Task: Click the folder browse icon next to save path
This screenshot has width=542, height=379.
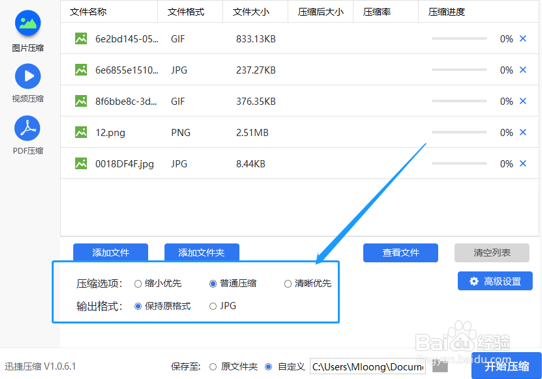Action: [x=440, y=367]
